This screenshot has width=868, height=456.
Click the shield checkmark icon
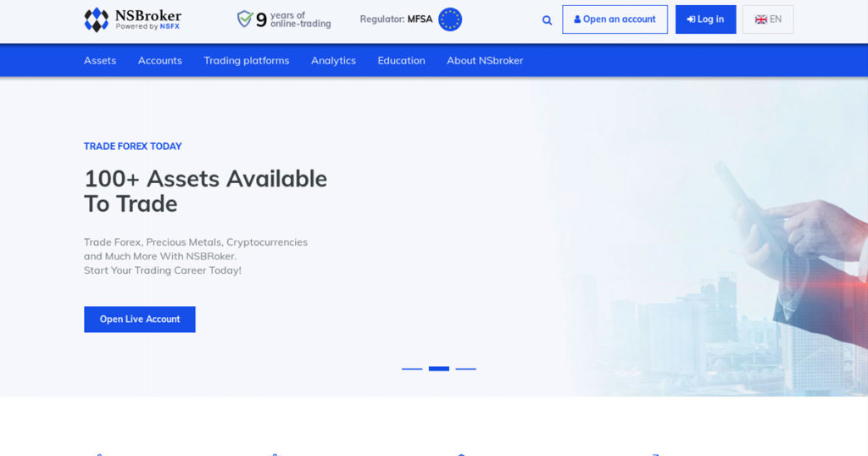click(245, 19)
